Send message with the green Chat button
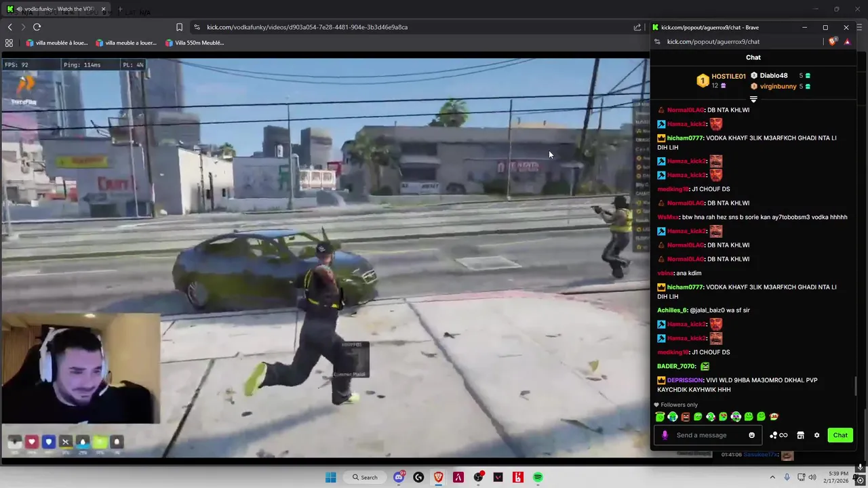Image resolution: width=868 pixels, height=488 pixels. (840, 435)
